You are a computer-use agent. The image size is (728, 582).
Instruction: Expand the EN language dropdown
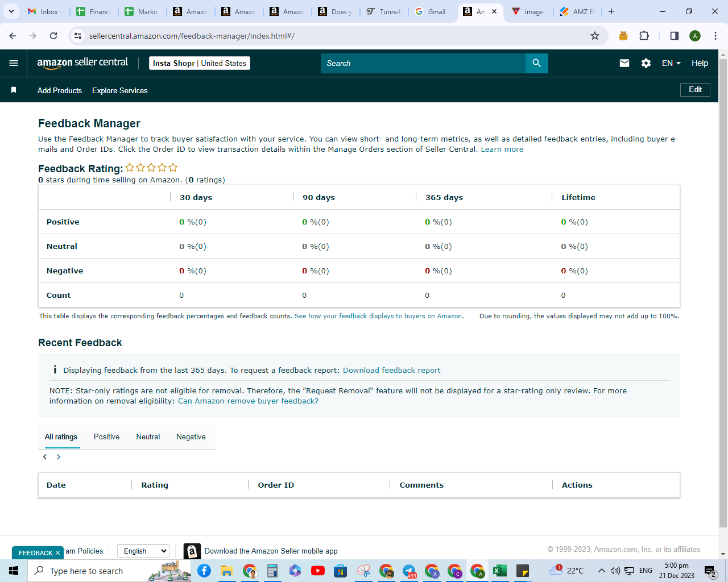671,63
